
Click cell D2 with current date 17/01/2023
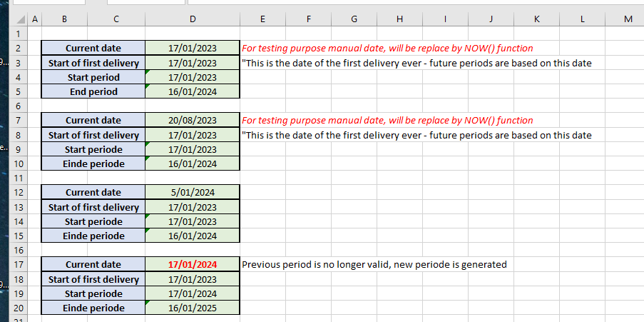point(193,48)
